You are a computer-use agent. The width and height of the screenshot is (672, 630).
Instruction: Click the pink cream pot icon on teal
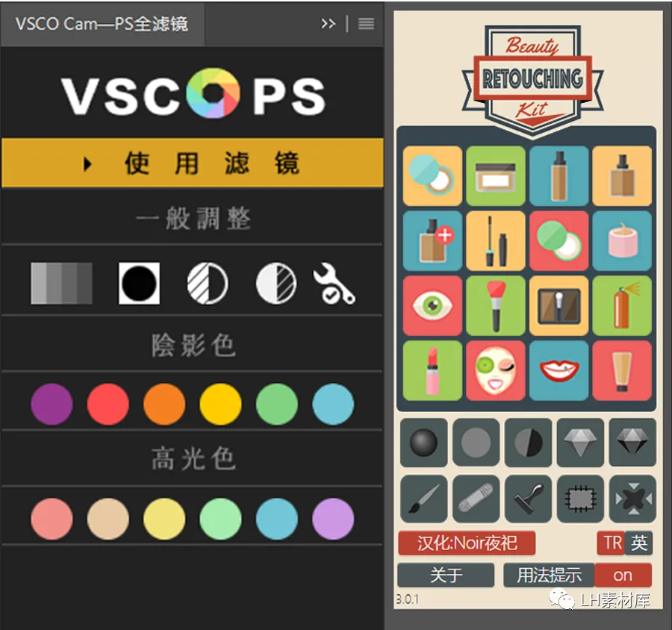622,241
